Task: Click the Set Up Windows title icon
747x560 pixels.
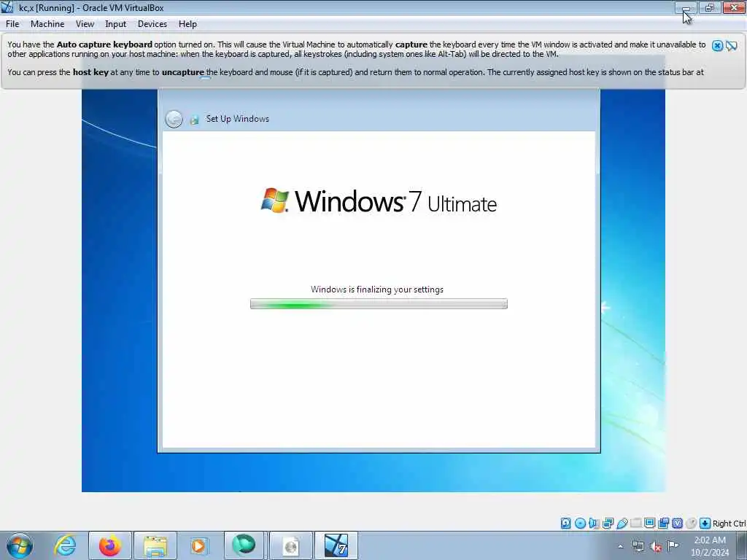Action: [194, 120]
